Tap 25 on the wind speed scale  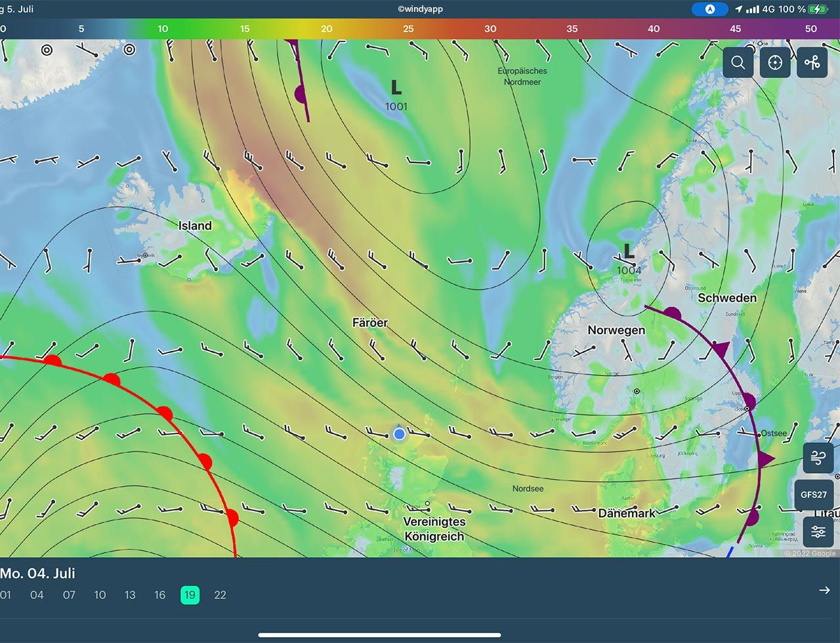(408, 29)
